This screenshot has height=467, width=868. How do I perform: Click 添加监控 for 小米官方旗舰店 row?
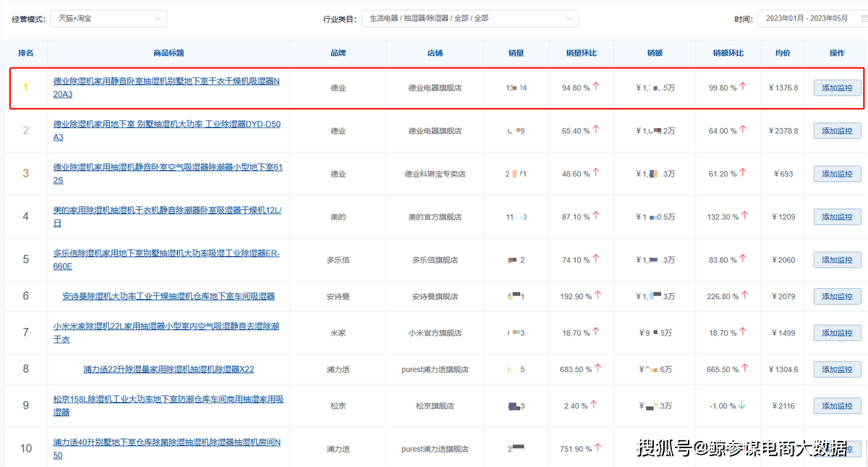(837, 333)
